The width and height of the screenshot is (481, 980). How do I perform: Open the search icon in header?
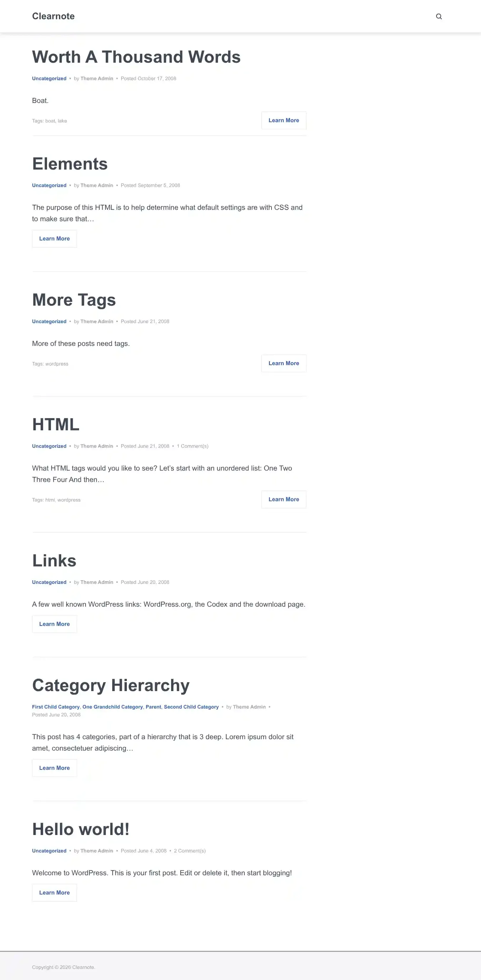[439, 16]
